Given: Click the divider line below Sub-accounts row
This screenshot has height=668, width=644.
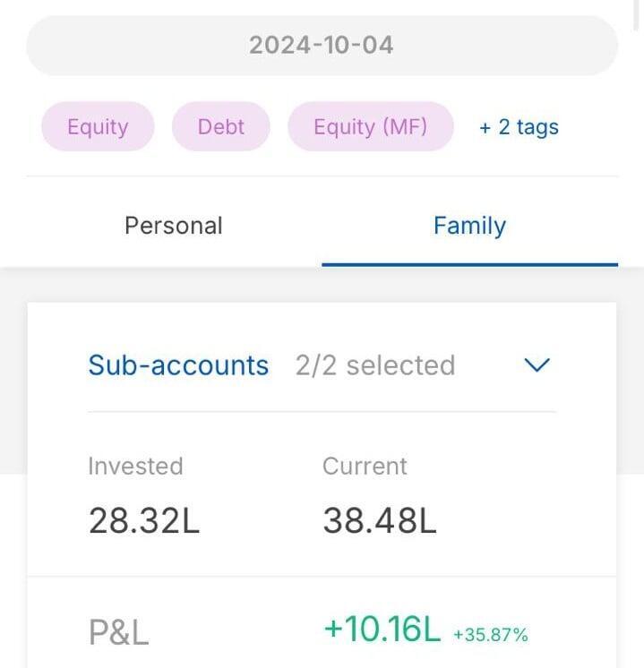Looking at the screenshot, I should (x=322, y=412).
